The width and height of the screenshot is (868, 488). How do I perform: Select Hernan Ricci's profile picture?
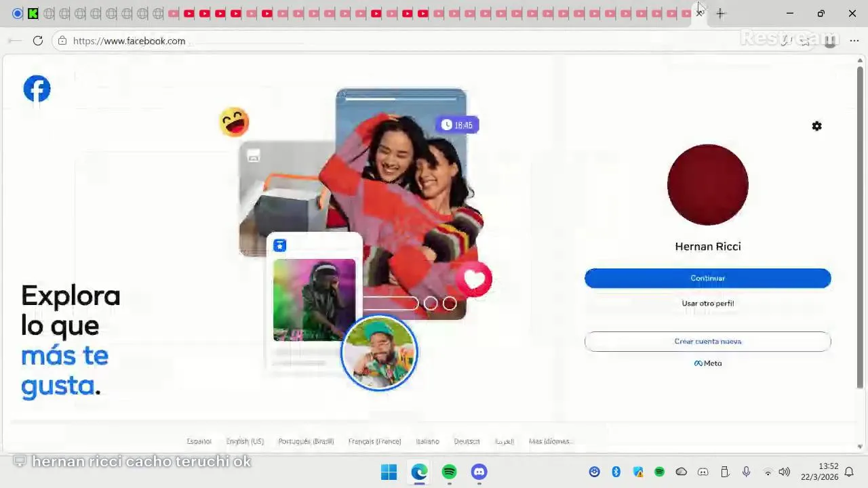[x=707, y=184]
